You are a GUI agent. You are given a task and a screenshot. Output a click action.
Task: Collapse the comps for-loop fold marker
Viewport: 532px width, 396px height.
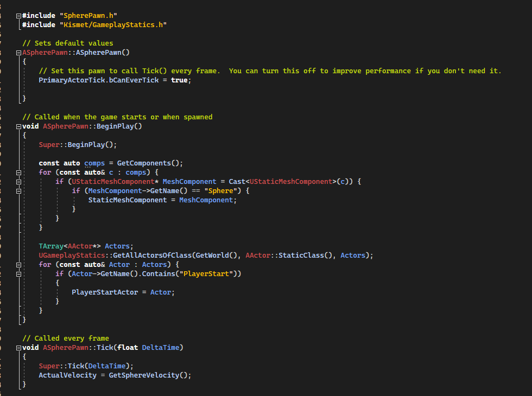18,173
